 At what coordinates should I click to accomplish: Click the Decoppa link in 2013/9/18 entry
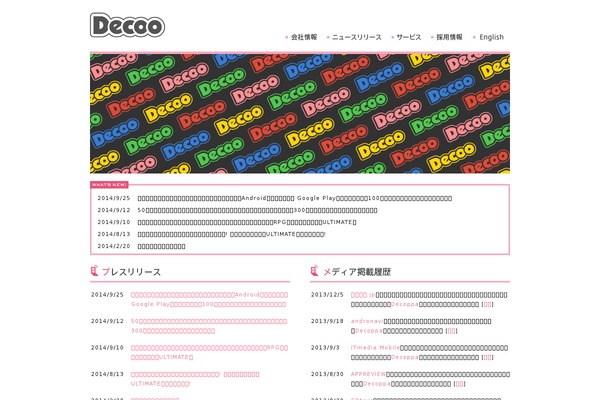click(369, 331)
